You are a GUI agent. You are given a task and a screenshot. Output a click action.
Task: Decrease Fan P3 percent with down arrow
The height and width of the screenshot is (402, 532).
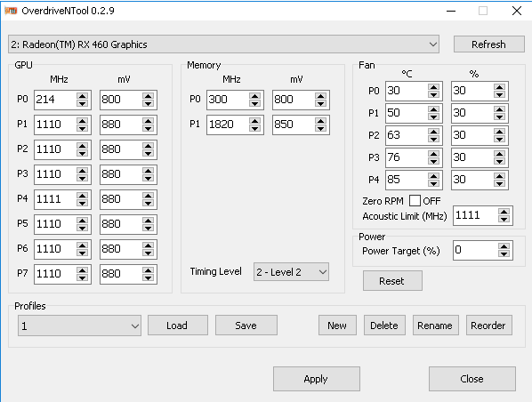[499, 162]
